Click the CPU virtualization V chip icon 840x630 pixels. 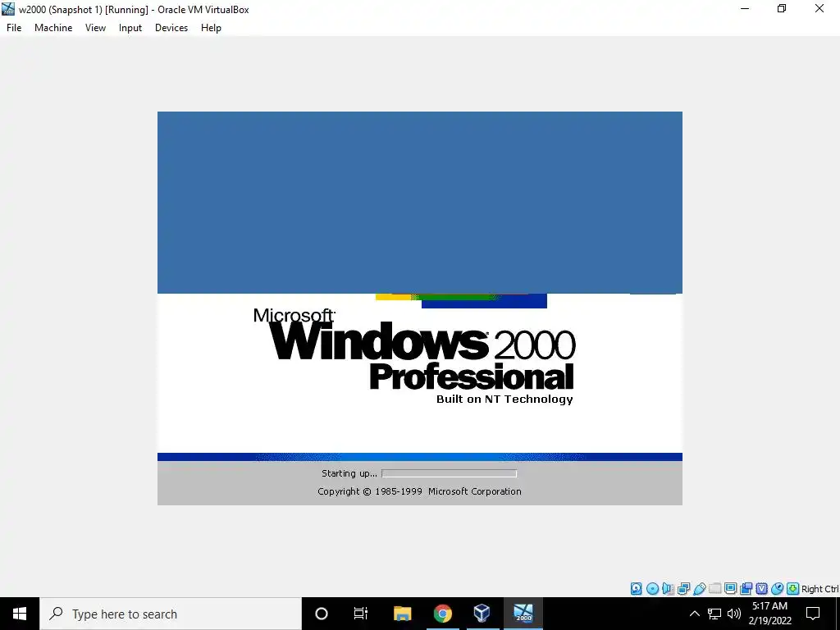[x=762, y=589]
